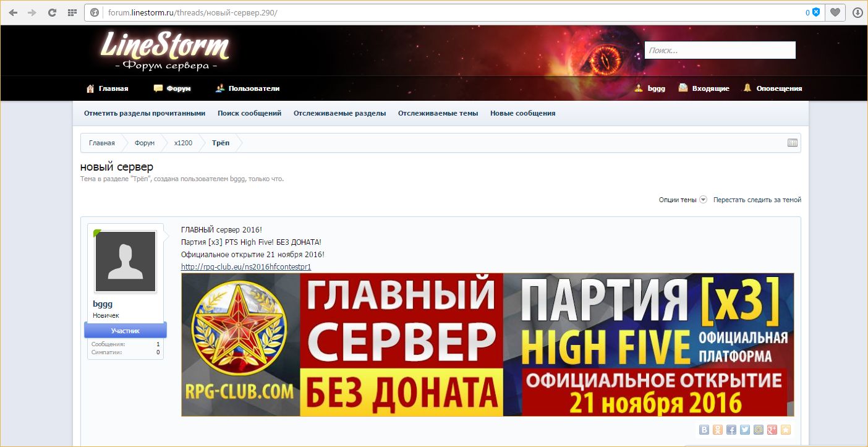Click the Поиск search field
Screen dimensions: 868x447
click(x=720, y=50)
